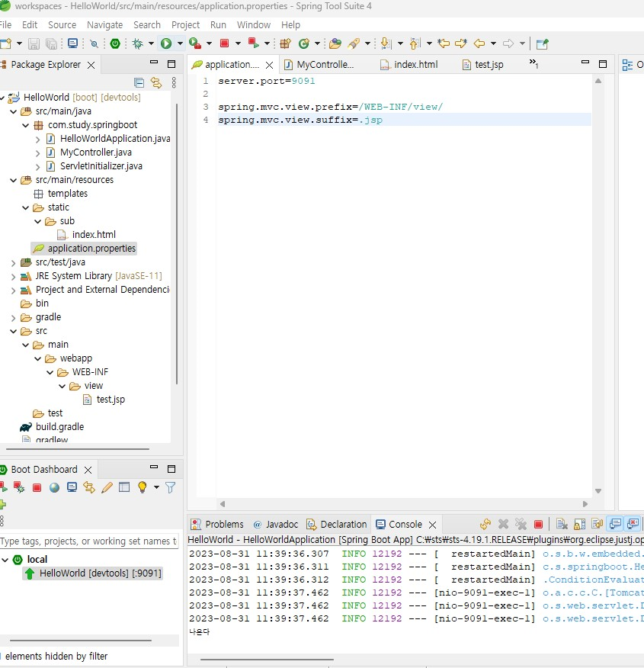Viewport: 644px width, 668px height.
Task: Open the Navigate menu
Action: [104, 24]
